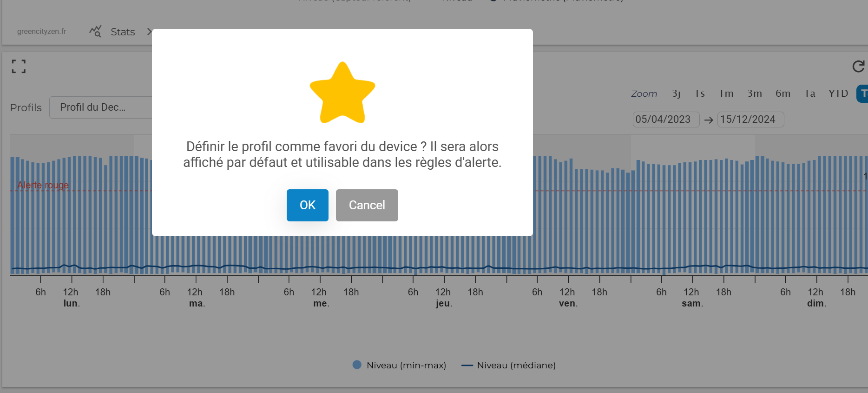868x393 pixels.
Task: Confirm favorite profile with OK
Action: 307,205
